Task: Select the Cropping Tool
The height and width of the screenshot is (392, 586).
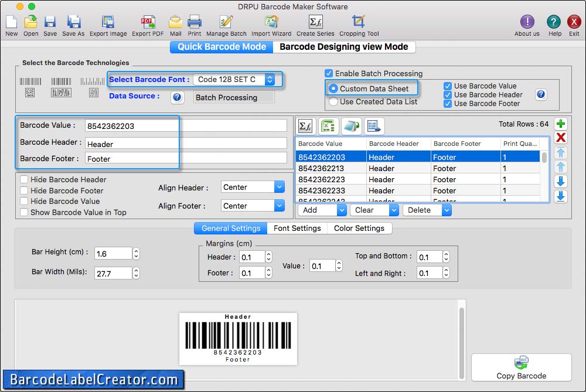Action: tap(359, 25)
